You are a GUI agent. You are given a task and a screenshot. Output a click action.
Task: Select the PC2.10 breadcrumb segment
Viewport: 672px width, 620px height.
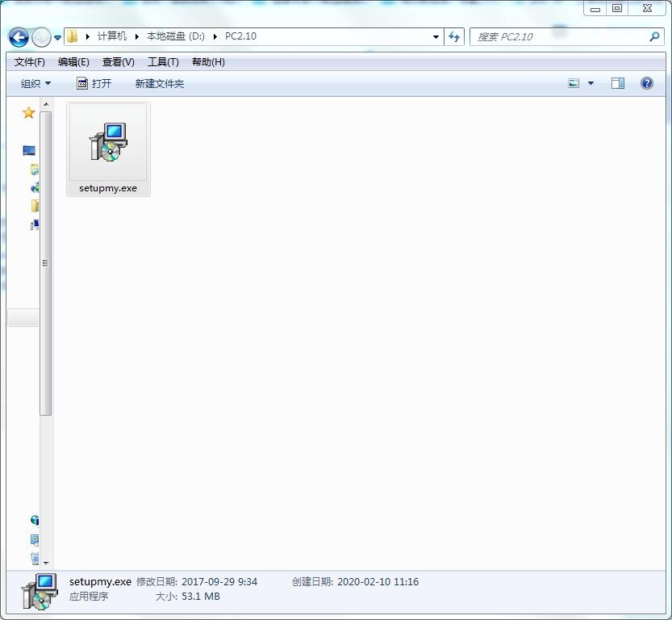point(240,36)
